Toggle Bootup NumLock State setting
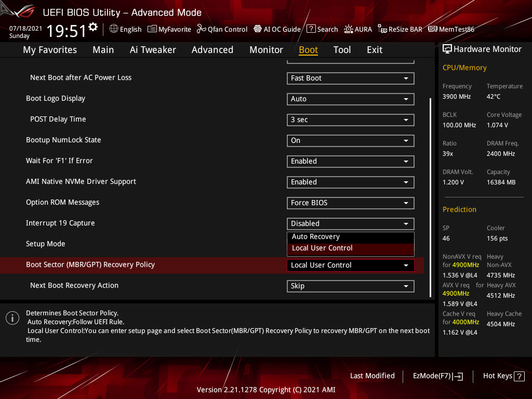This screenshot has width=532, height=399. coord(350,140)
